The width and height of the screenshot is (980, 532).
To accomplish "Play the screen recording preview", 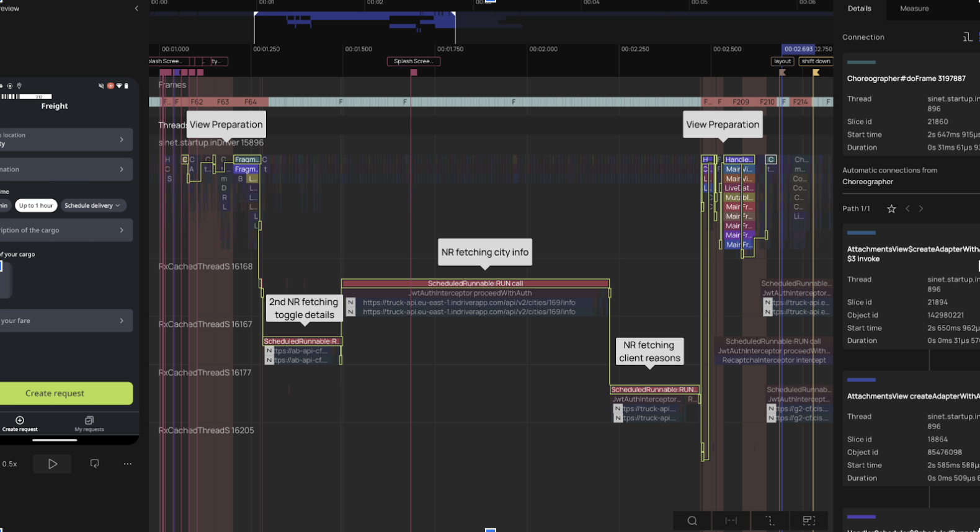I will pyautogui.click(x=53, y=464).
